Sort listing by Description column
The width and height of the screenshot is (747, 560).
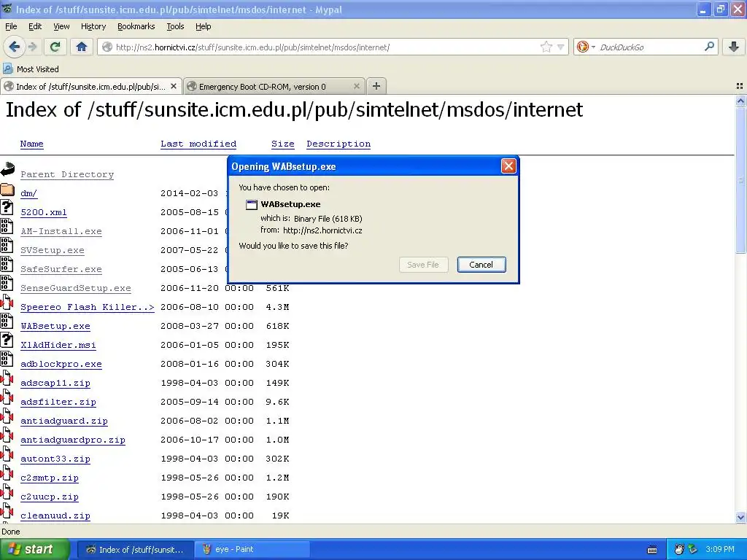pyautogui.click(x=338, y=144)
